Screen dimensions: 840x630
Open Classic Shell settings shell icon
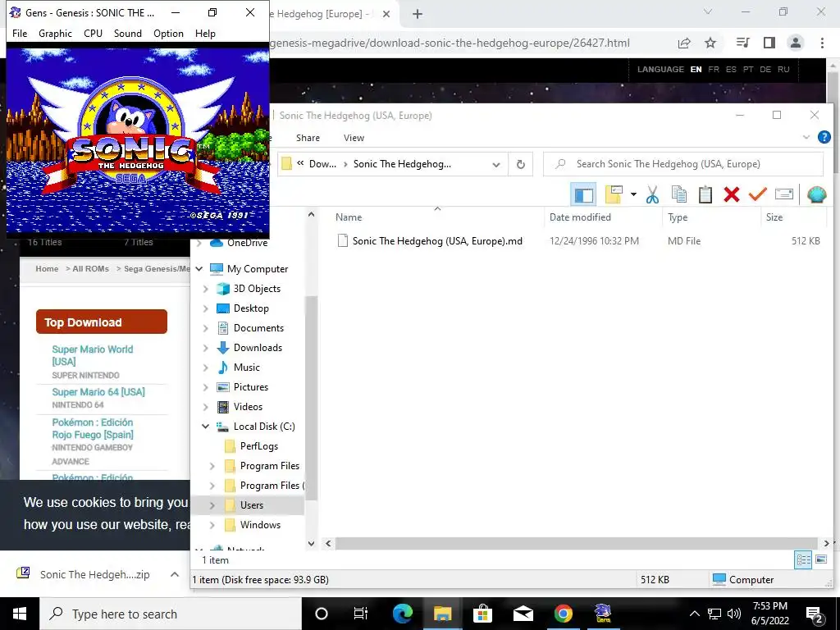(816, 194)
